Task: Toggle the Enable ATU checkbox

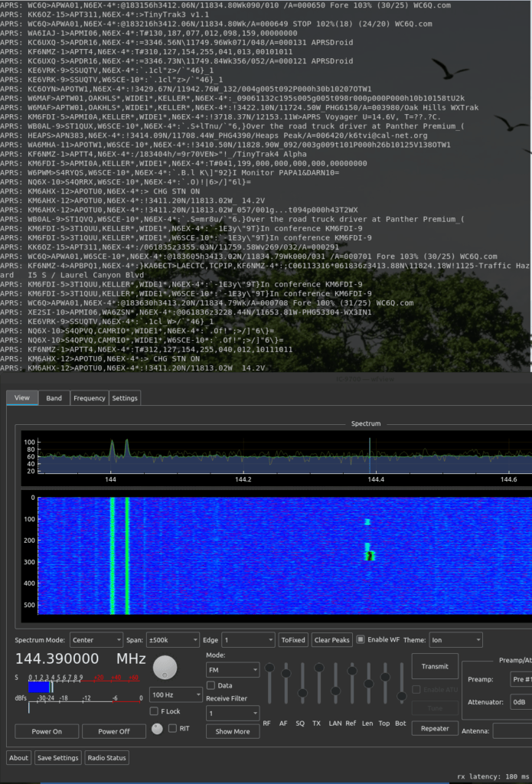Action: tap(416, 690)
